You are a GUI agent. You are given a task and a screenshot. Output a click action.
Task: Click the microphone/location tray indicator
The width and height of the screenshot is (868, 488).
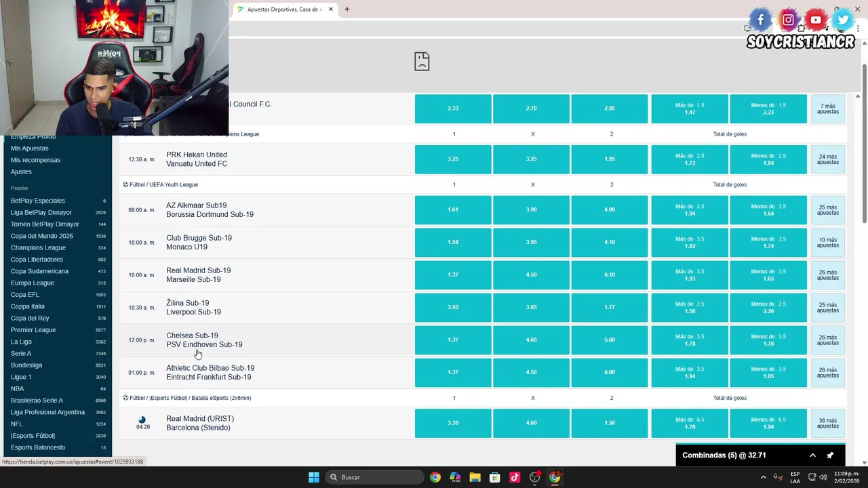click(x=778, y=477)
